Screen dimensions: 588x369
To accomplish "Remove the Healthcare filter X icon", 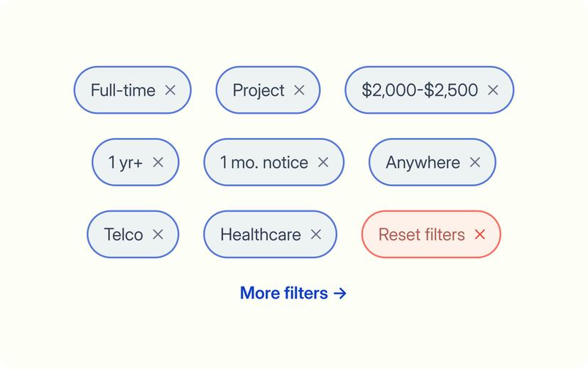I will point(316,234).
